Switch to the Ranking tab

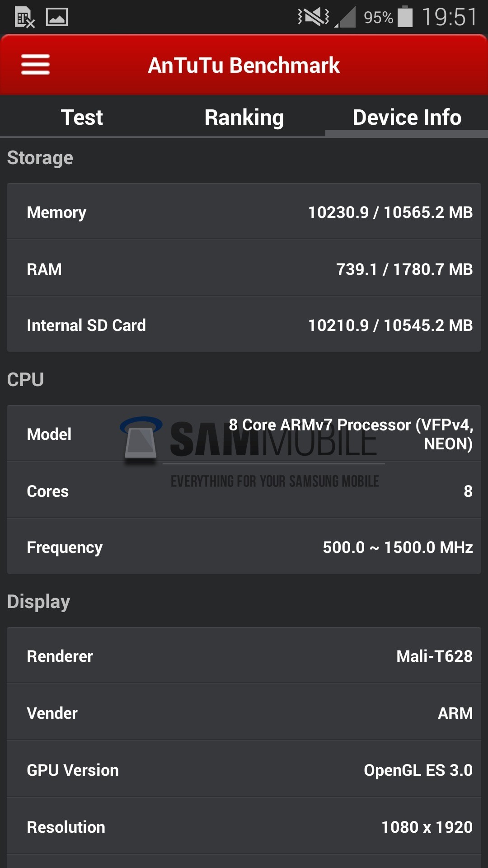(244, 117)
